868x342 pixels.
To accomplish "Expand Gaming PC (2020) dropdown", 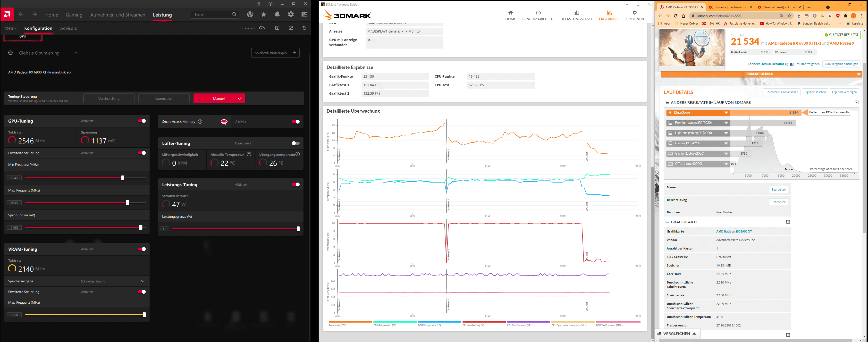I will [x=726, y=143].
